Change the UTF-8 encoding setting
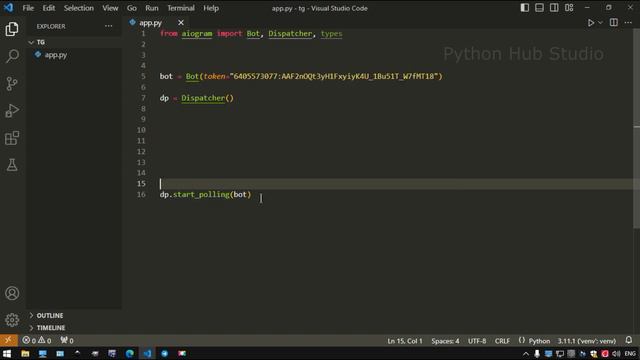The image size is (640, 360). pyautogui.click(x=477, y=341)
